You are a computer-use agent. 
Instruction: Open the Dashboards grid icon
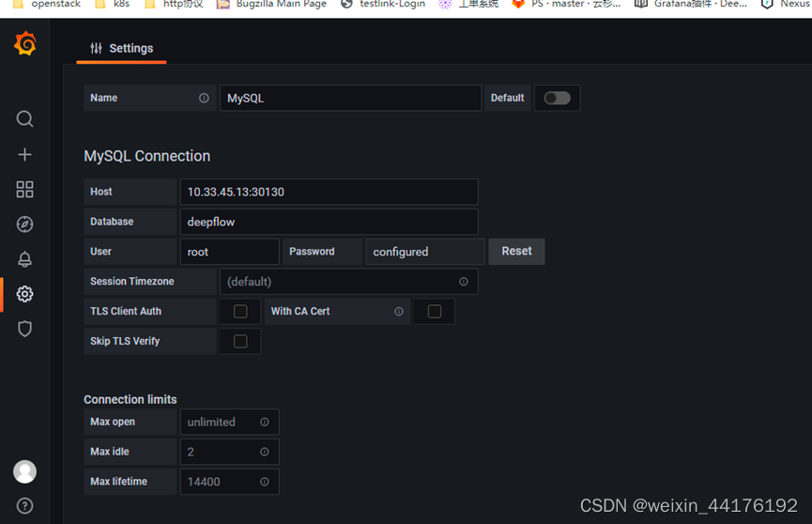24,189
